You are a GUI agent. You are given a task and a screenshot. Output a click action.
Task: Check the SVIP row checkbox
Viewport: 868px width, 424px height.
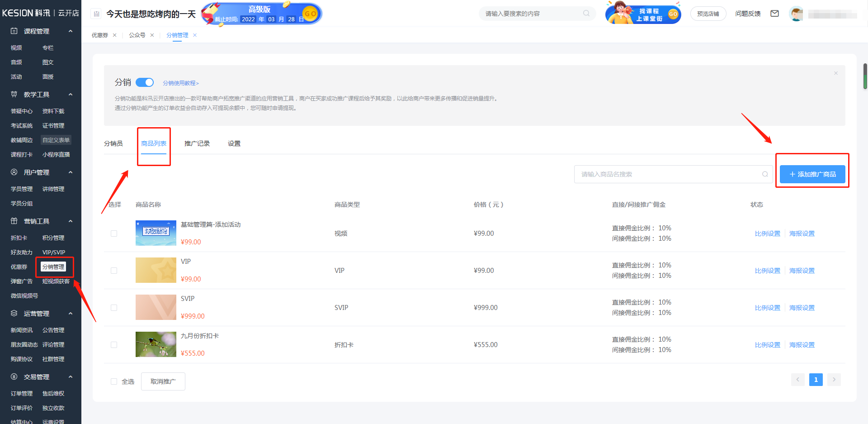pos(114,308)
